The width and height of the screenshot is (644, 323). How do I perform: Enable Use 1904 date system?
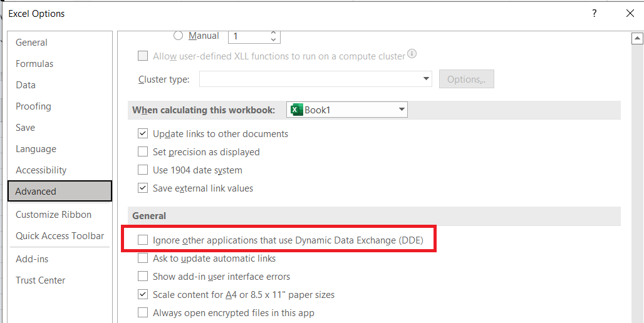pyautogui.click(x=142, y=170)
